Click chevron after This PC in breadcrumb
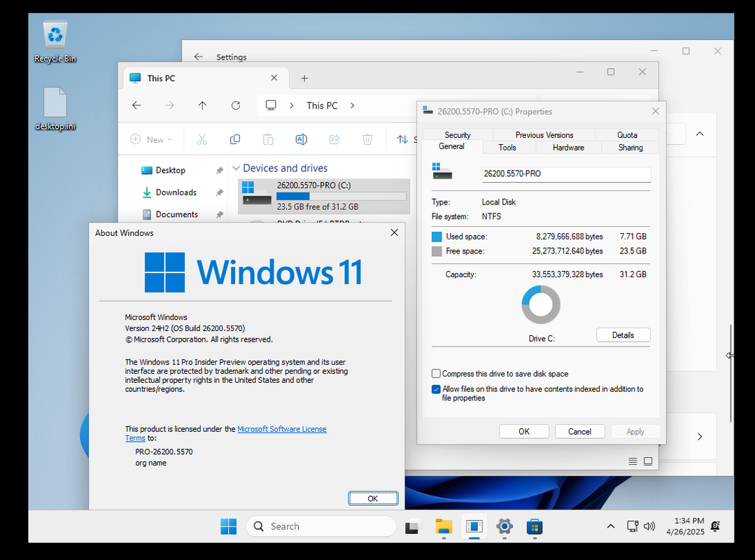This screenshot has height=560, width=755. pos(353,106)
